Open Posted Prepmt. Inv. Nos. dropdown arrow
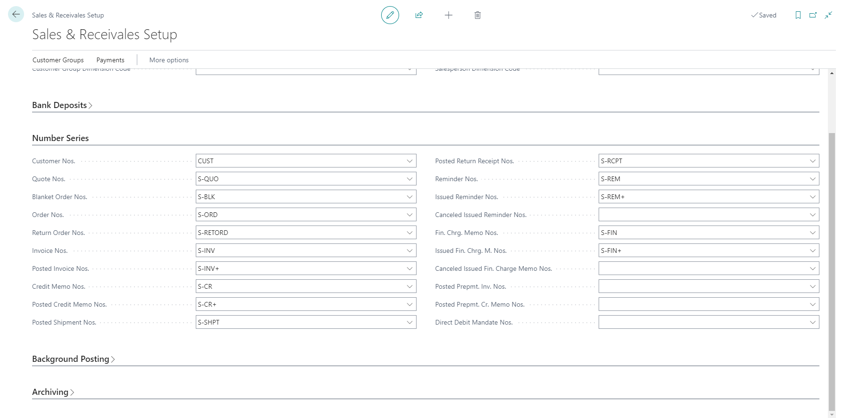868x418 pixels. tap(812, 286)
